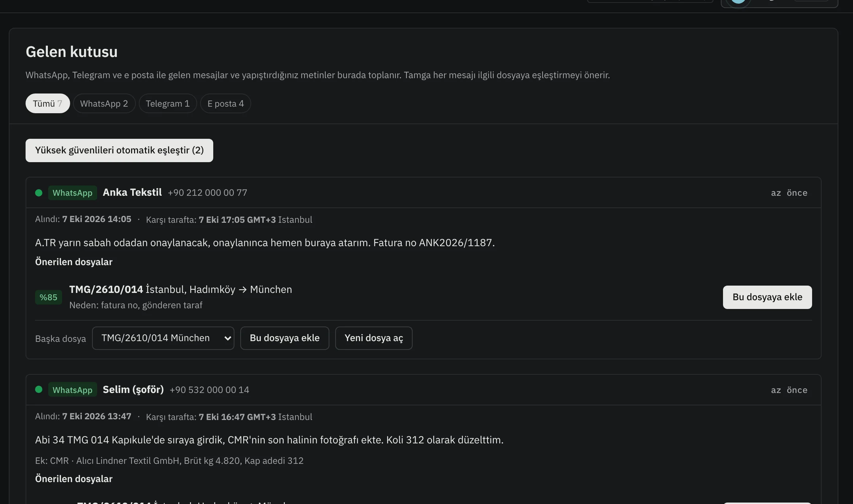Click green status dot of Anka Tekstil message
The height and width of the screenshot is (504, 853).
(39, 192)
